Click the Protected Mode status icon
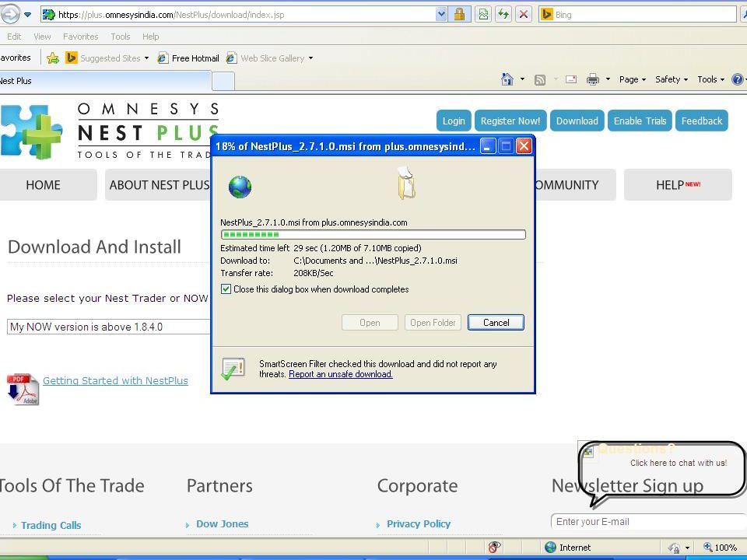This screenshot has height=560, width=747. (674, 548)
